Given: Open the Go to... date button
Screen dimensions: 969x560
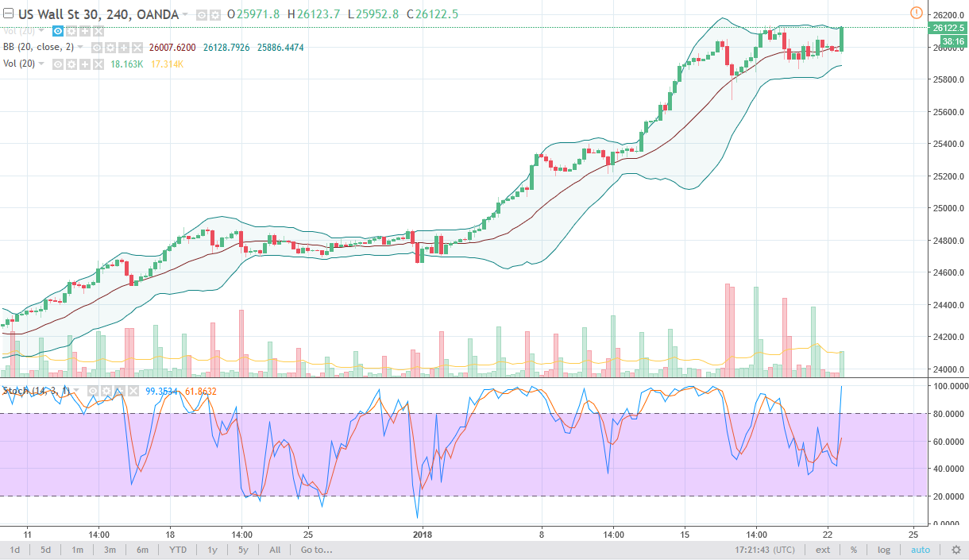Looking at the screenshot, I should click(x=317, y=550).
